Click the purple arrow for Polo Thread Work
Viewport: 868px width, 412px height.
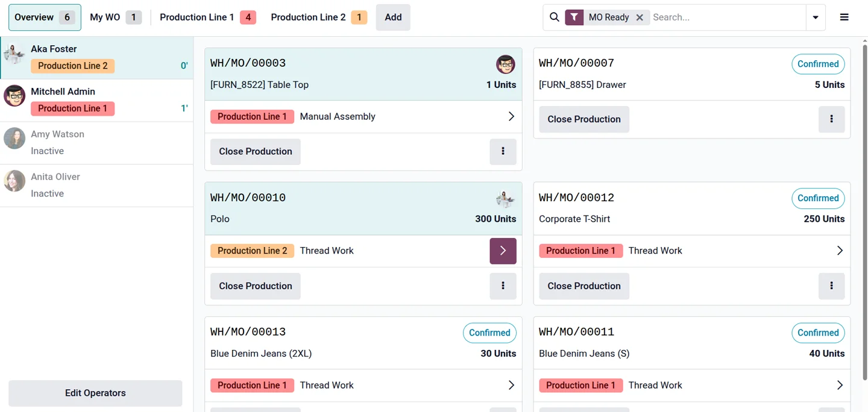(503, 251)
